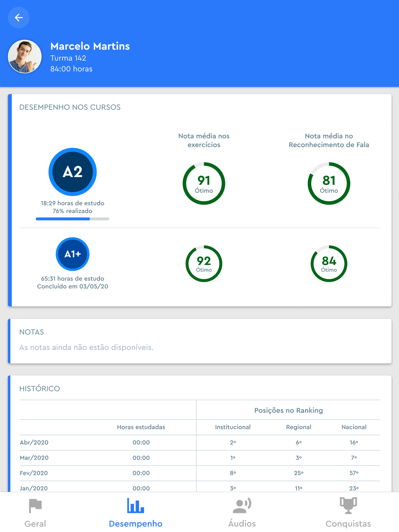Viewport: 399px width, 532px height.
Task: Click Concluído em 03/05/20 text
Action: [73, 286]
